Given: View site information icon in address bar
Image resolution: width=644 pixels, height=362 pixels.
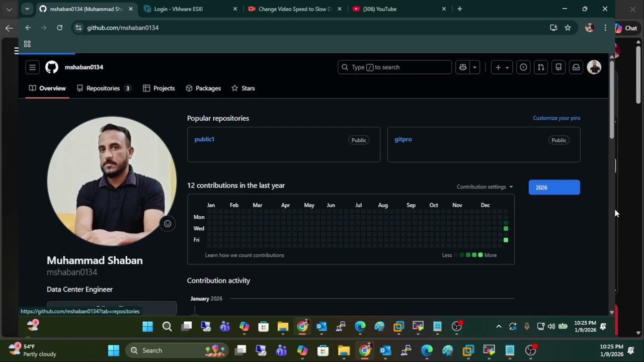Looking at the screenshot, I should click(x=78, y=28).
